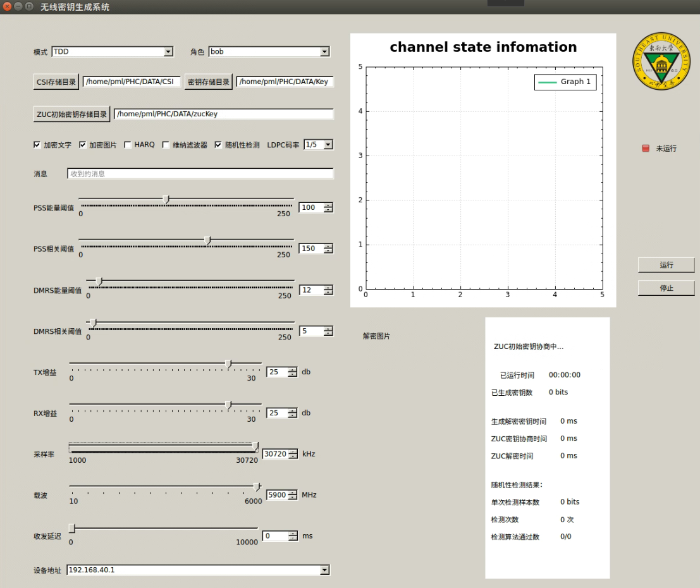Viewport: 700px width, 588px height.
Task: Click the TX增益 spinbox showing 25
Action: click(281, 372)
